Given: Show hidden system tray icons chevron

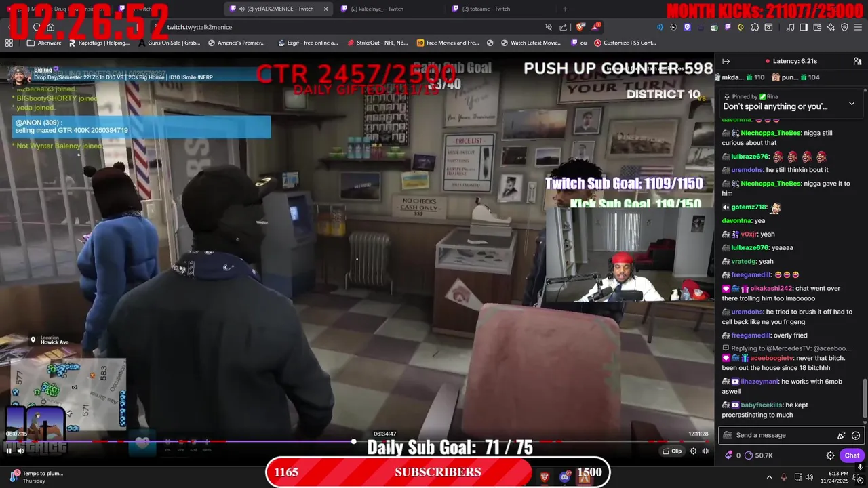Looking at the screenshot, I should (769, 477).
